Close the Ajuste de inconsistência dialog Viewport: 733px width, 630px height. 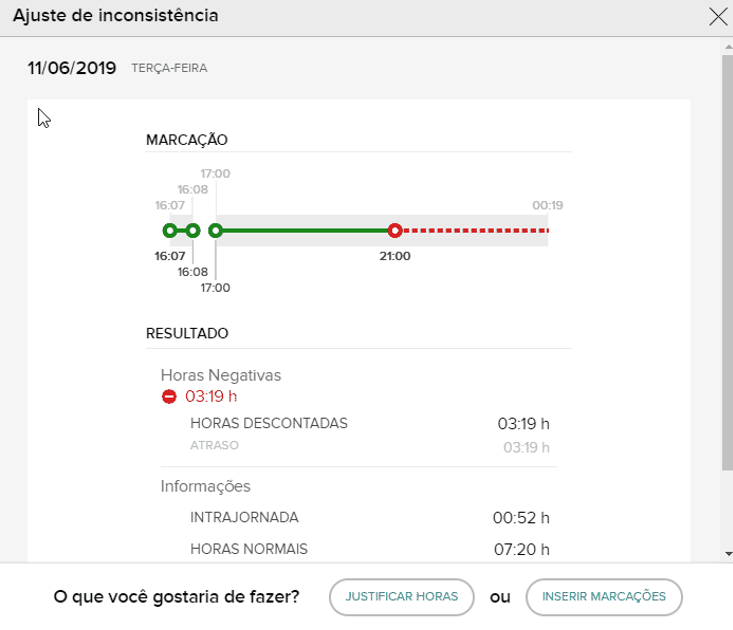coord(717,16)
